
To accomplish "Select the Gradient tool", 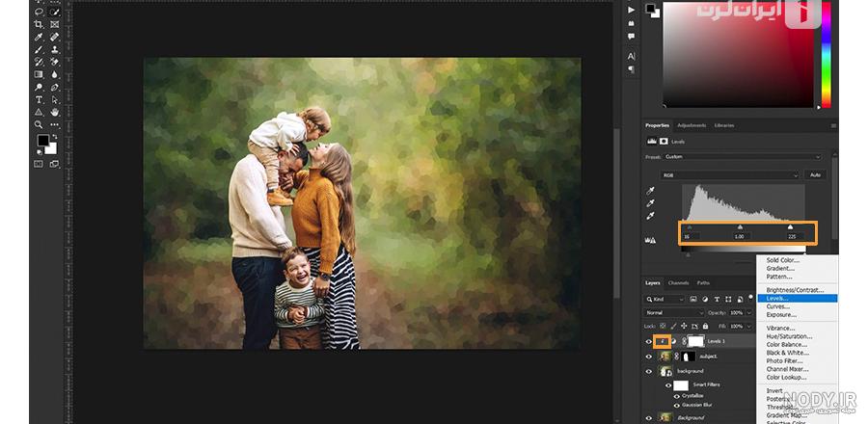I will 39,74.
